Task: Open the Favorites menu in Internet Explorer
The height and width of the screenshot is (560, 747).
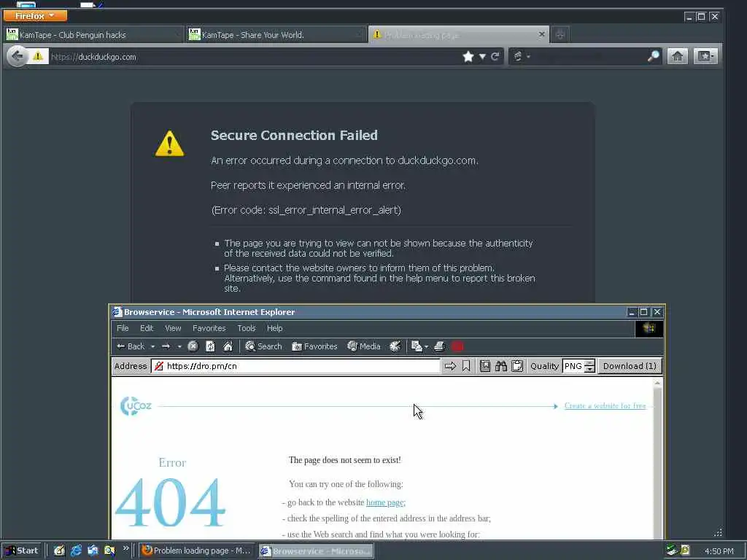Action: coord(209,328)
